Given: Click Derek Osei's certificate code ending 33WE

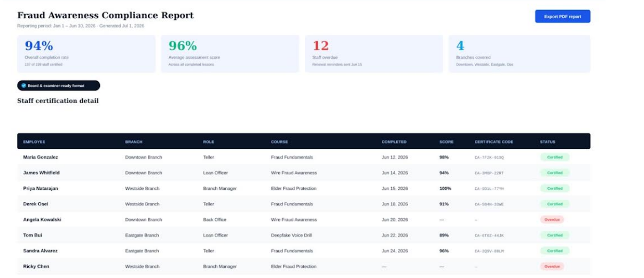Looking at the screenshot, I should [489, 204].
